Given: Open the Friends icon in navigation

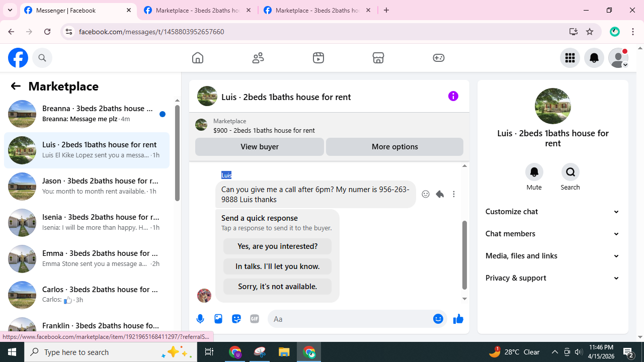Looking at the screenshot, I should 258,58.
